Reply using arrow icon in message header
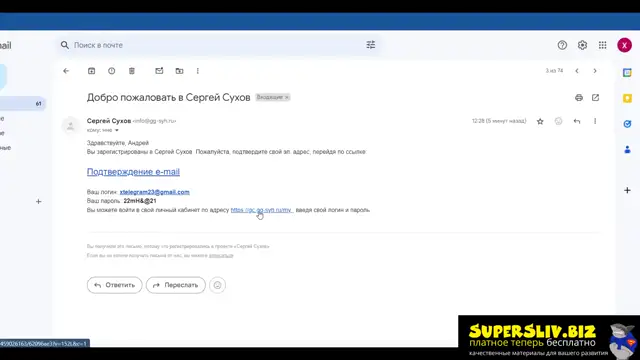This screenshot has width=640, height=360. click(577, 121)
